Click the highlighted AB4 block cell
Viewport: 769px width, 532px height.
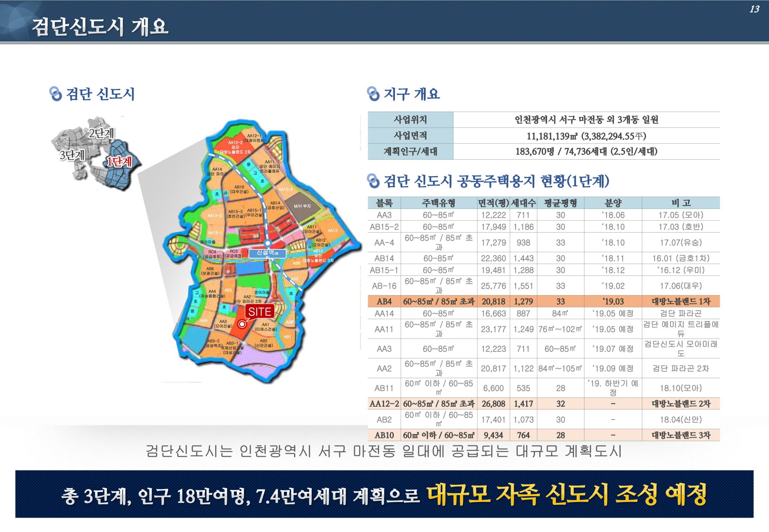pyautogui.click(x=384, y=301)
